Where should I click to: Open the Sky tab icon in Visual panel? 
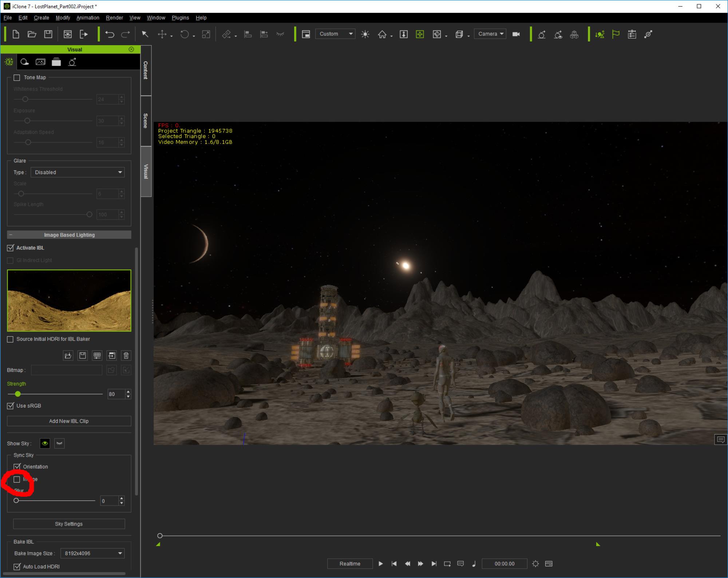click(x=24, y=62)
